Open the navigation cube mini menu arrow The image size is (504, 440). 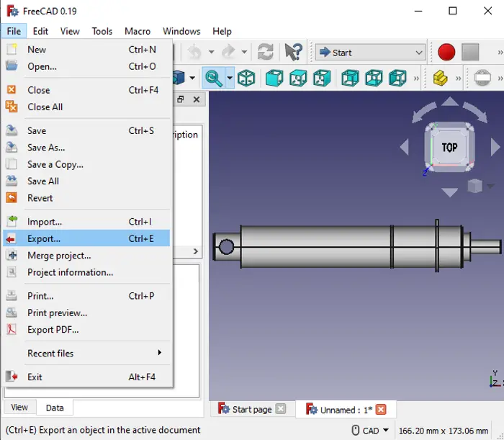click(x=491, y=186)
